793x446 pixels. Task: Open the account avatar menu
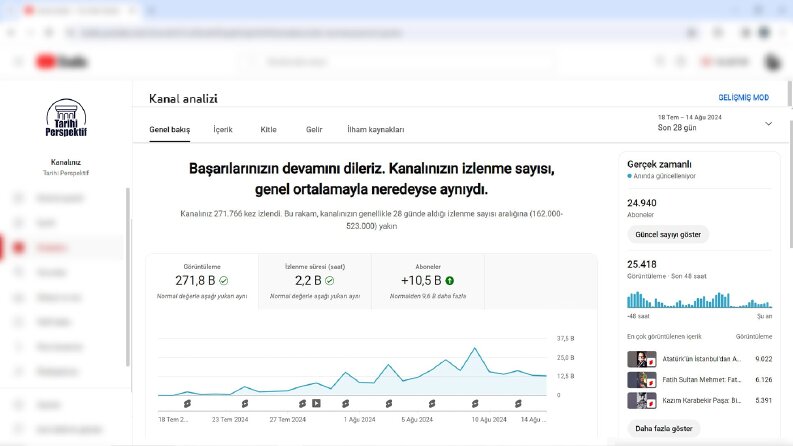click(x=772, y=62)
